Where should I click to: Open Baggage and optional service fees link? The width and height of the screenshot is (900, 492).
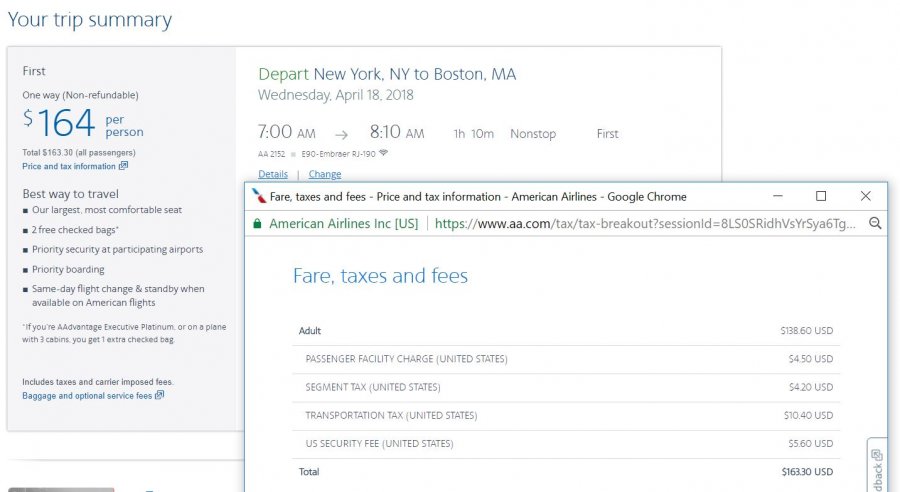coord(87,396)
